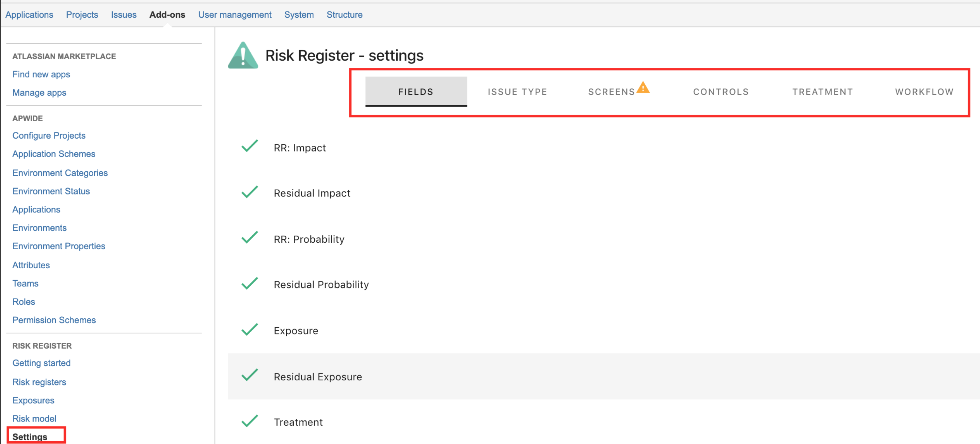Click the green checkmark beside Exposure
Image resolution: width=980 pixels, height=444 pixels.
pyautogui.click(x=250, y=330)
